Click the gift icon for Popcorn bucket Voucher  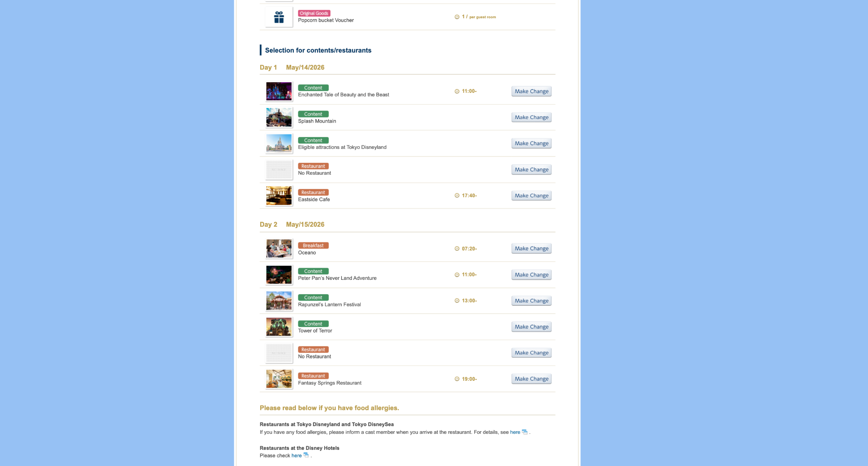pos(279,17)
